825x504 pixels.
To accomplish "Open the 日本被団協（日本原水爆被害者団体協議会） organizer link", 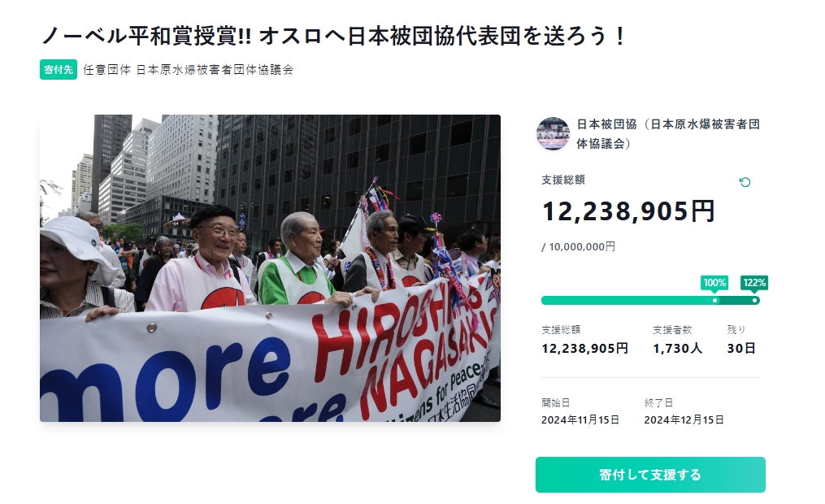I will [668, 133].
